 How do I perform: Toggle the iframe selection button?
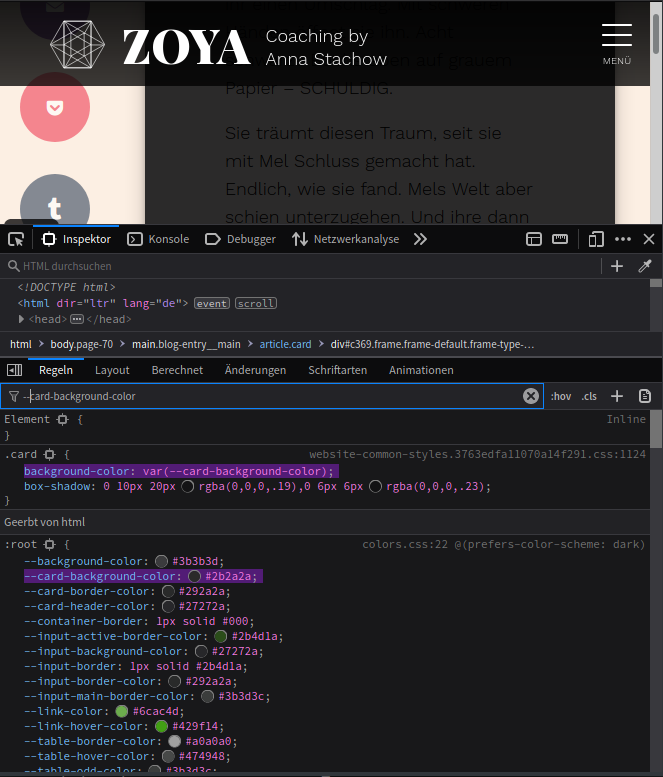pos(534,239)
